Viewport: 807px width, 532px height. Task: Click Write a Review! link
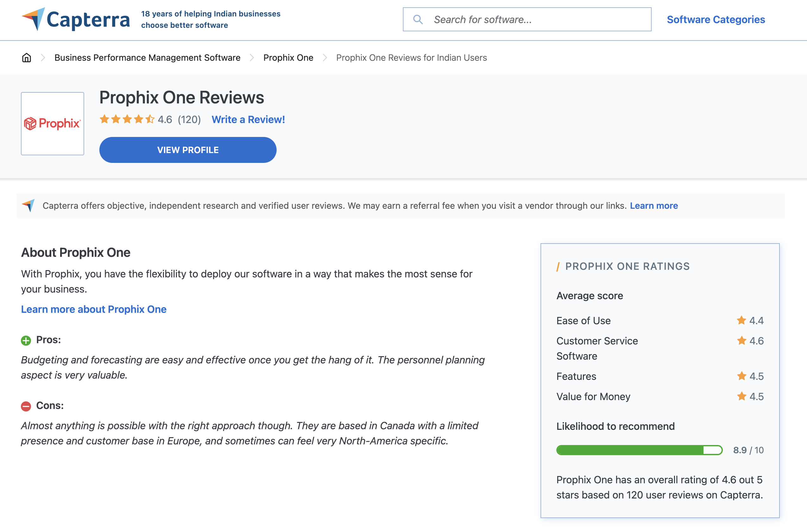pos(248,120)
